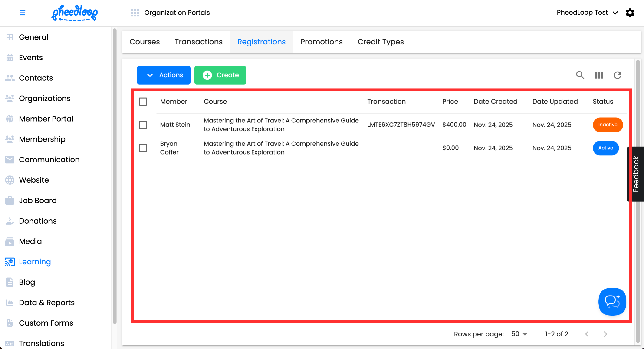Open the rows per page dropdown
Image resolution: width=644 pixels, height=349 pixels.
pos(519,334)
